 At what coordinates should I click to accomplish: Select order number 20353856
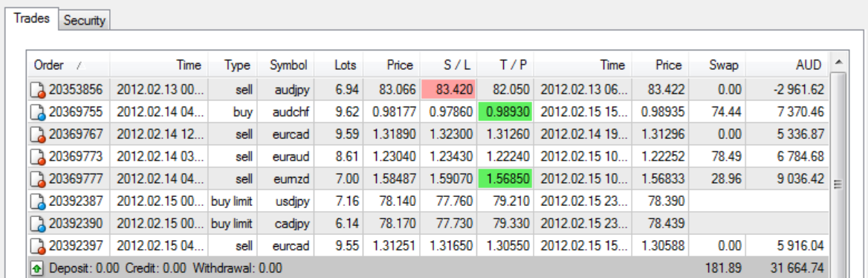click(x=76, y=89)
